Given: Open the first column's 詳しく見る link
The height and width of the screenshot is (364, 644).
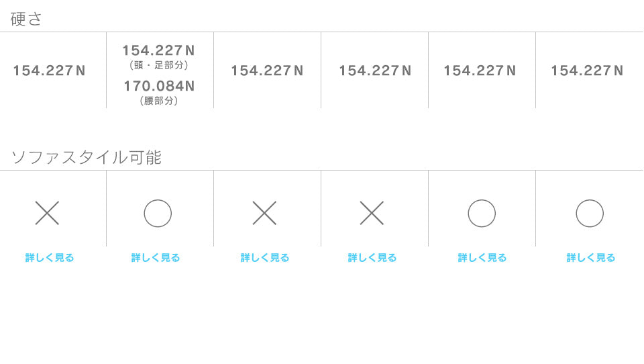Looking at the screenshot, I should (x=50, y=257).
